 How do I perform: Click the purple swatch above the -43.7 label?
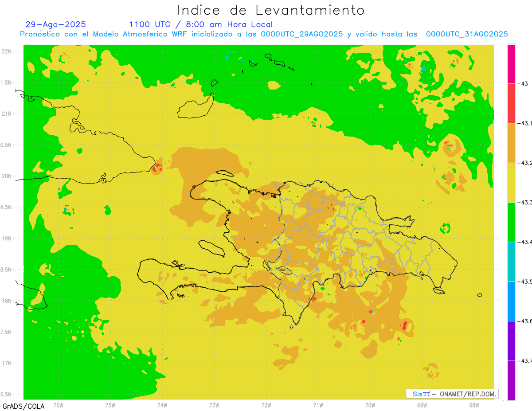(511, 341)
